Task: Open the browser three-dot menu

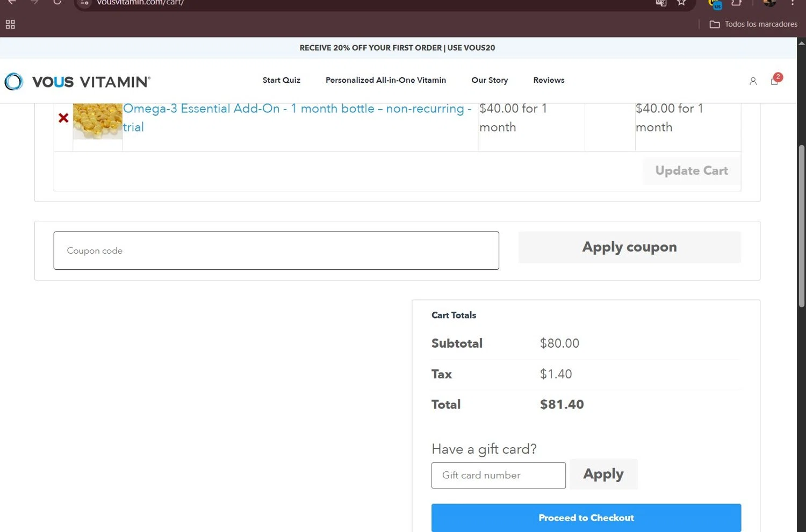Action: [x=793, y=3]
